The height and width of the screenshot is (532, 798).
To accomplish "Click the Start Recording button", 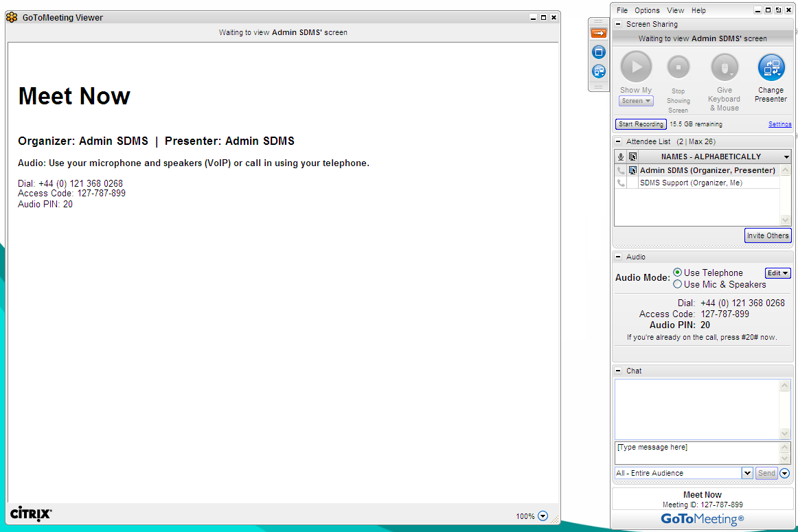I will pos(641,124).
